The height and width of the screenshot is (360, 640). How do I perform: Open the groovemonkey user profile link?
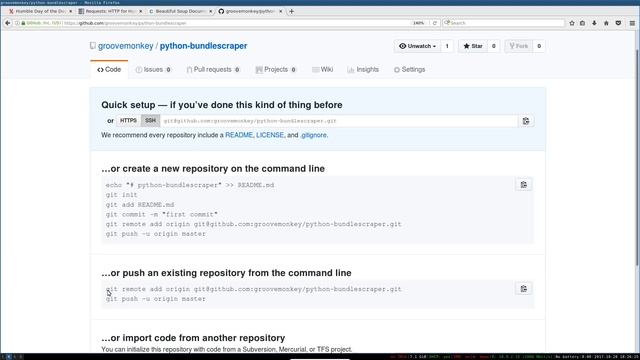(125, 46)
